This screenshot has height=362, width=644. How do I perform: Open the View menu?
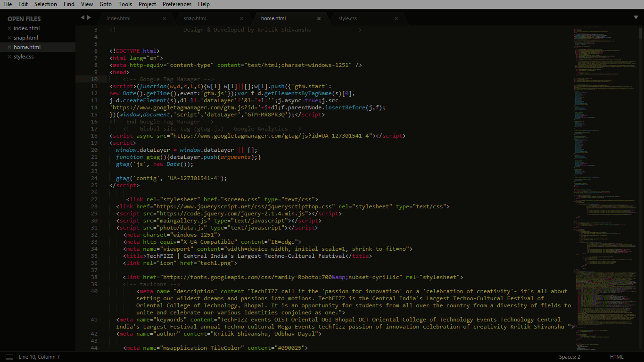pyautogui.click(x=87, y=4)
